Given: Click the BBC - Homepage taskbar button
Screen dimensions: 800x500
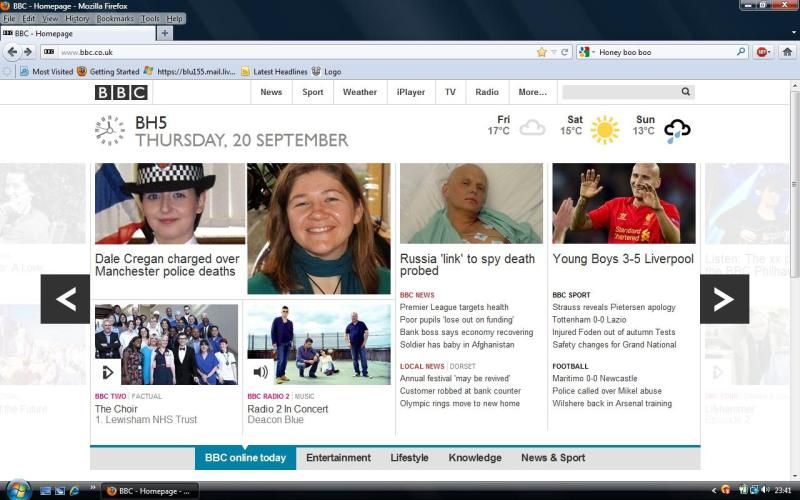Looking at the screenshot, I should click(x=149, y=491).
